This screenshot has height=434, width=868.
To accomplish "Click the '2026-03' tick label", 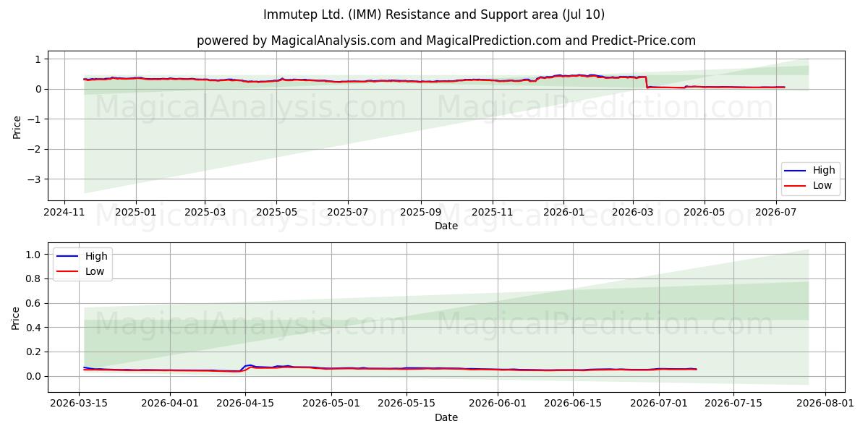I will [x=632, y=212].
